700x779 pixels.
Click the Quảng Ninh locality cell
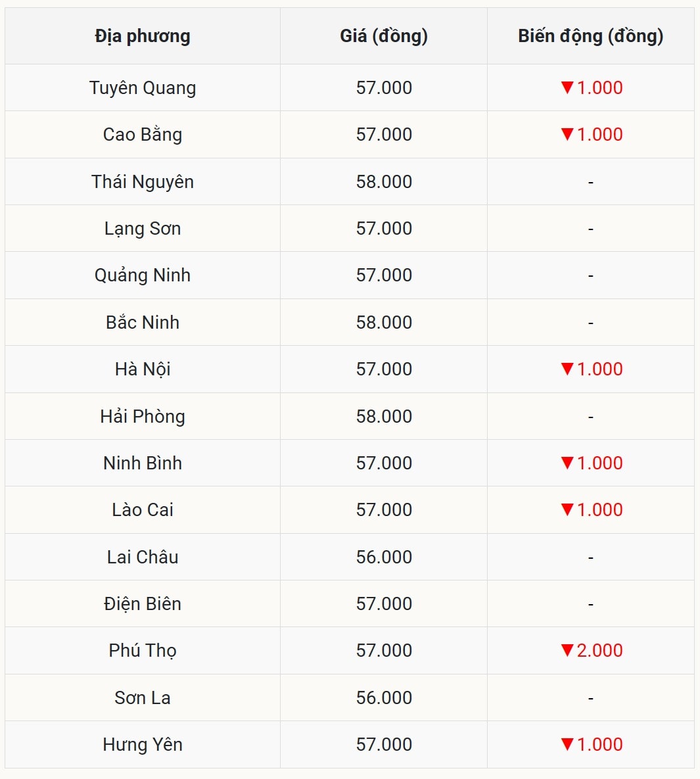(143, 275)
